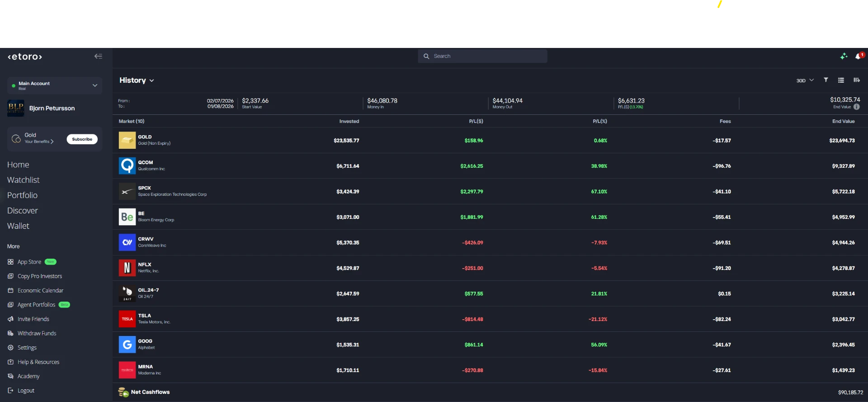Screen dimensions: 868x402
Task: Click GOOG invested '$1,535.31'
Action: (x=348, y=345)
